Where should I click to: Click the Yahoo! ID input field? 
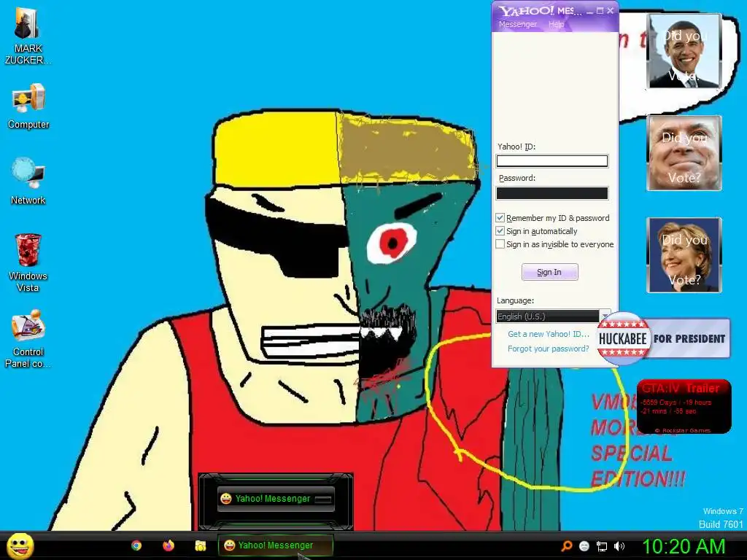click(x=552, y=161)
